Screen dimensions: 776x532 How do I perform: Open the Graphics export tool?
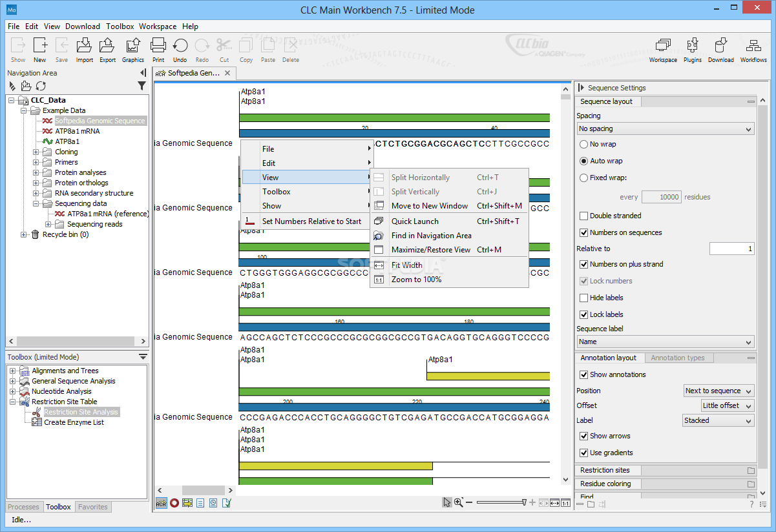tap(133, 50)
